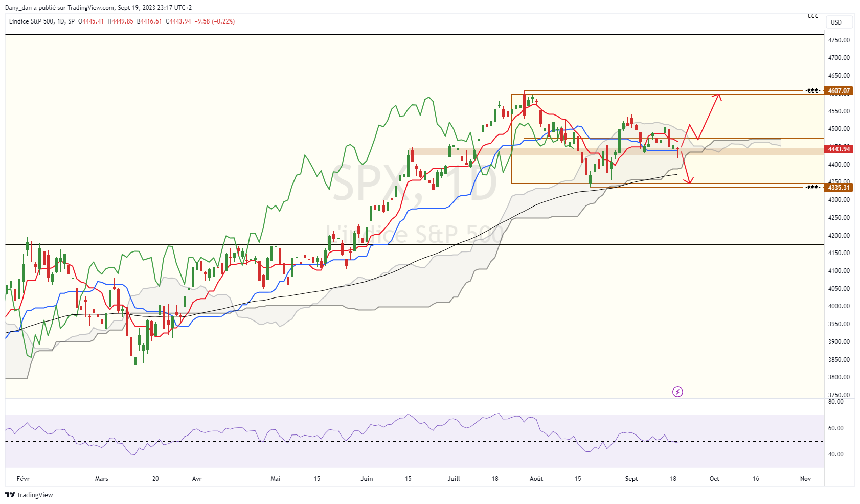
Task: Click the Sept label on the time axis
Action: pyautogui.click(x=631, y=479)
